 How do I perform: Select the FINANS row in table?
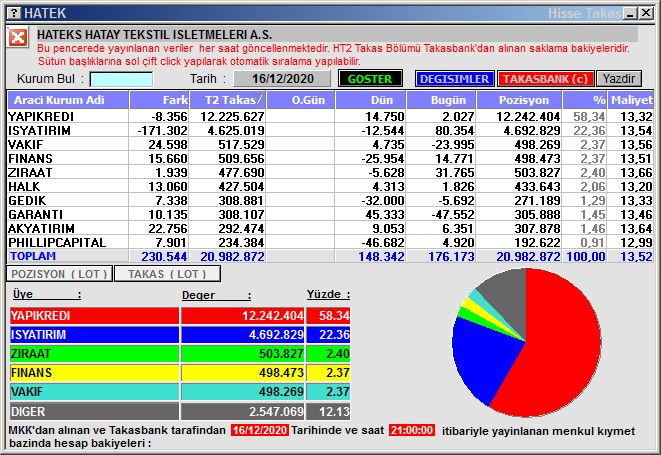coord(330,158)
